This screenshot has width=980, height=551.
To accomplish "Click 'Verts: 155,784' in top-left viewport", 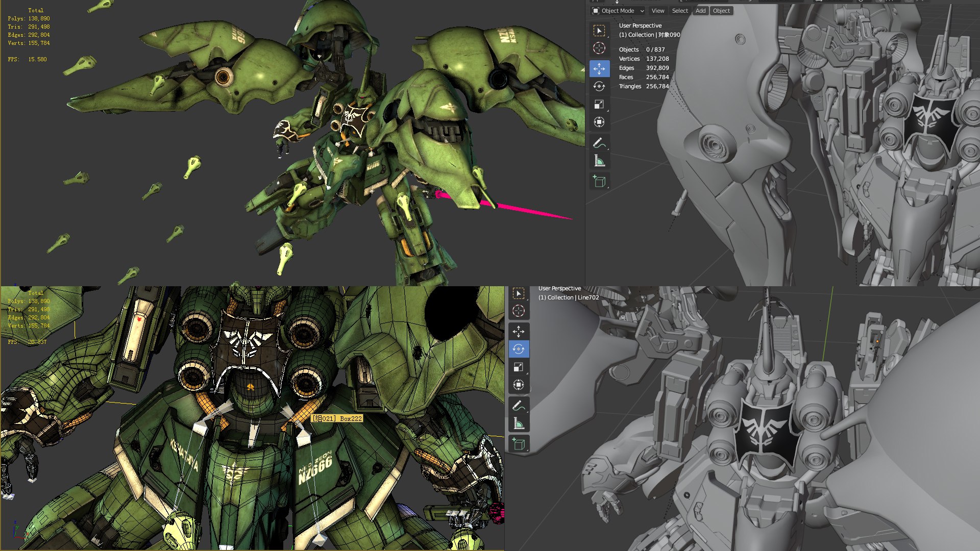I will point(29,43).
